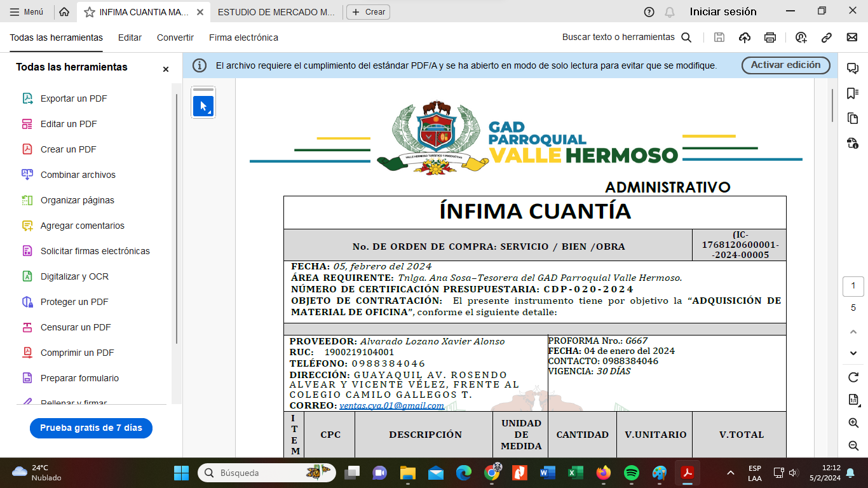Open the bookmarks panel icon
This screenshot has height=488, width=868.
click(x=853, y=93)
